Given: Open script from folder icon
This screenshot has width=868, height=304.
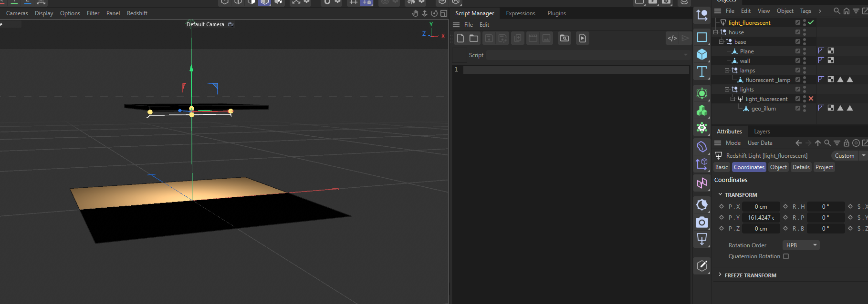Looking at the screenshot, I should click(474, 38).
